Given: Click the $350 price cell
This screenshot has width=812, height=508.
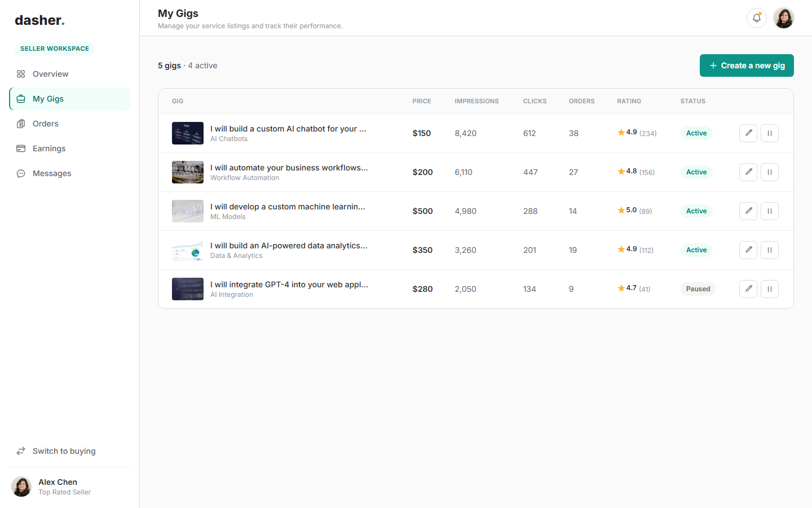Looking at the screenshot, I should click(x=422, y=250).
